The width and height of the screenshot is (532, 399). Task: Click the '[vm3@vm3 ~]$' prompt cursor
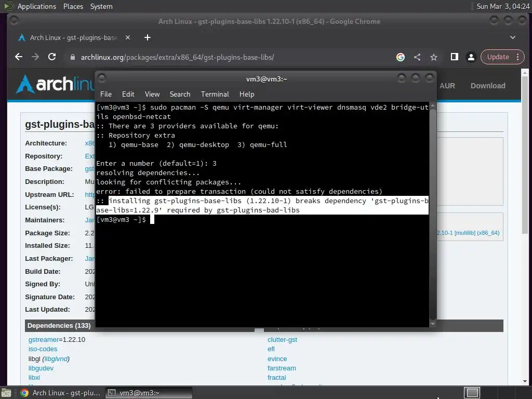tap(152, 220)
